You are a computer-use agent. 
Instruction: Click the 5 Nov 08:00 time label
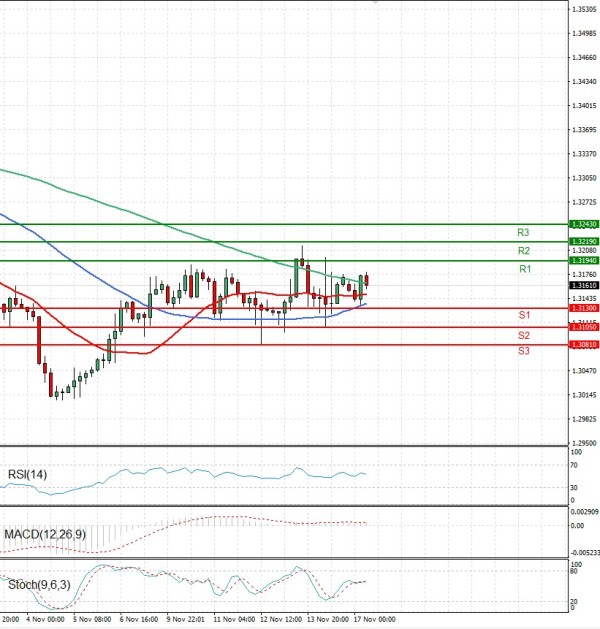coord(92,620)
